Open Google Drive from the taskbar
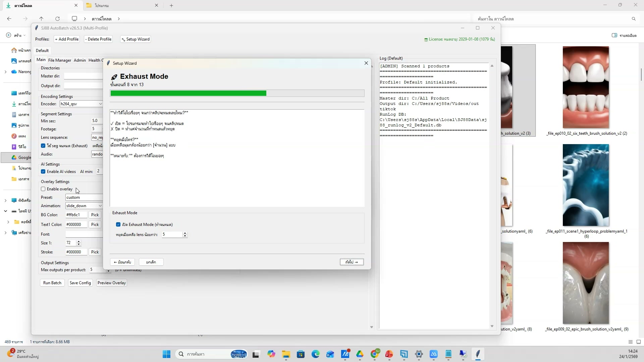Screen dimensions: 644x362 click(x=360, y=354)
